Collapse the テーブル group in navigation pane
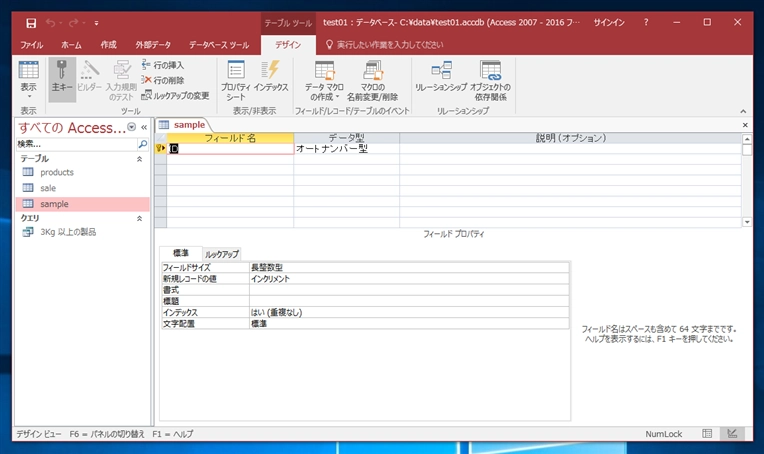This screenshot has width=764, height=454. 139,159
